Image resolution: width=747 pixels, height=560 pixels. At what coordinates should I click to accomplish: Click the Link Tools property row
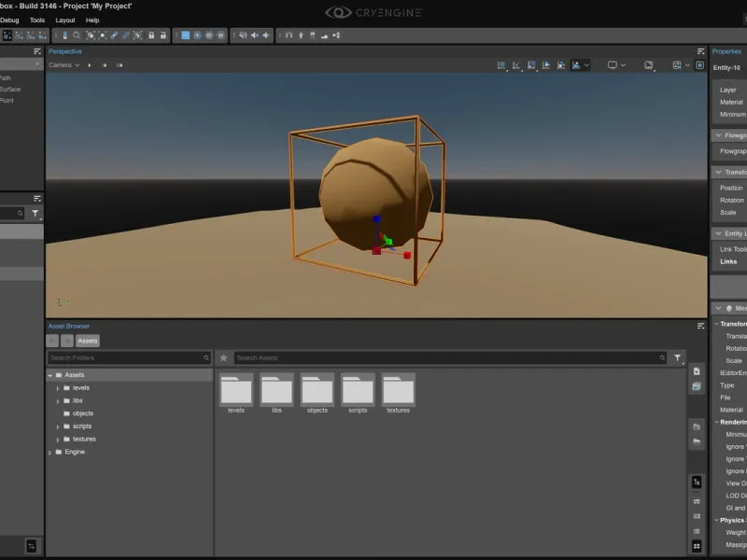coord(733,249)
